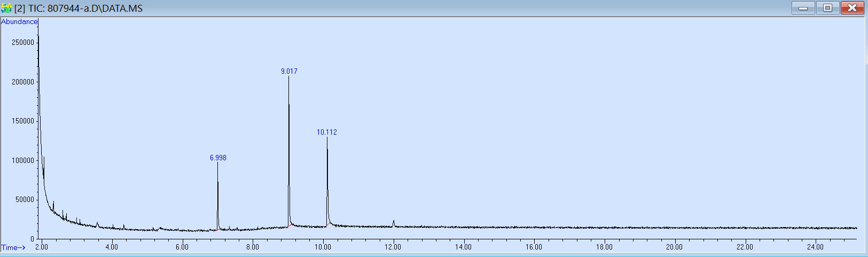868x257 pixels.
Task: Click the 12.00 time axis value
Action: pos(393,247)
